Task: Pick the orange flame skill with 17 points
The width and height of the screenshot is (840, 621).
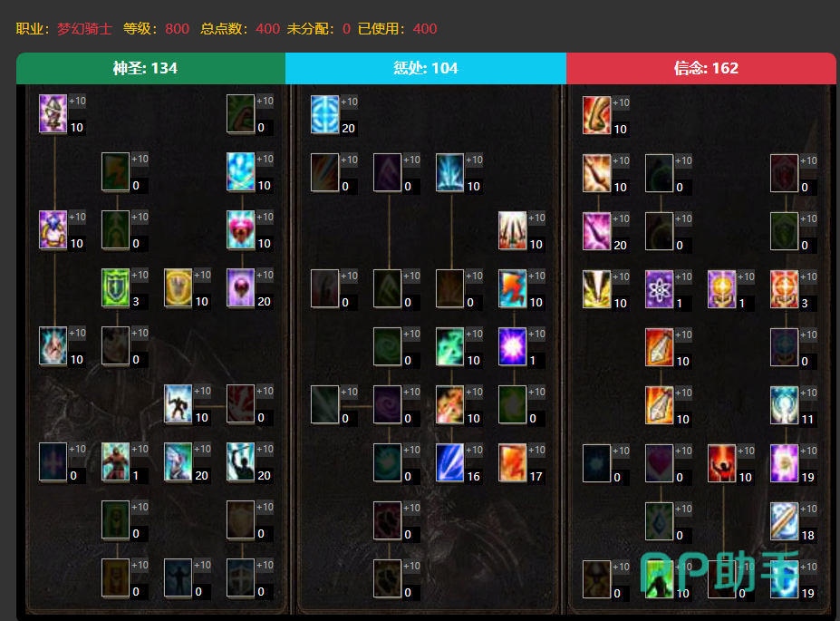Action: click(x=513, y=462)
